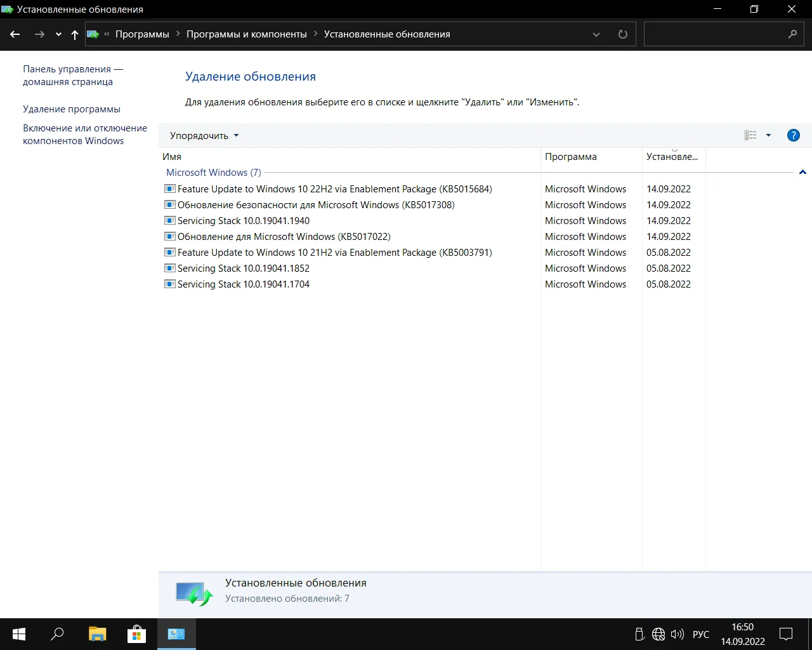Screen dimensions: 812x650
Task: Click the installed updates icon in details pane
Action: point(193,594)
